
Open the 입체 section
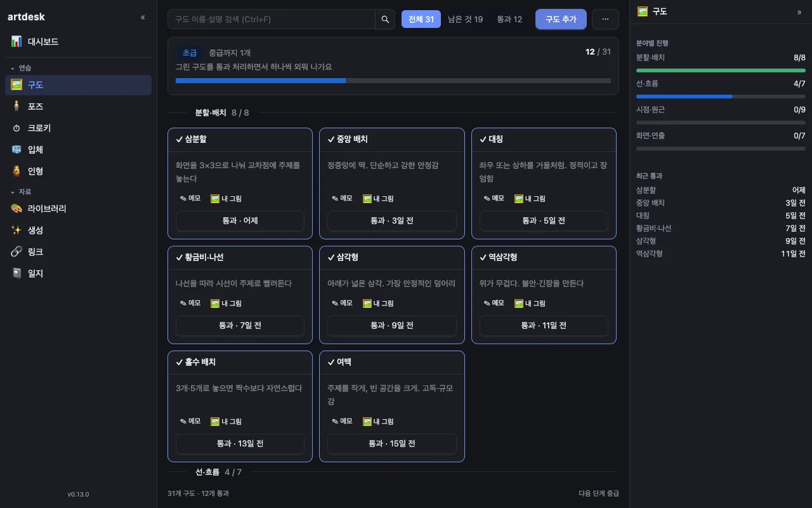point(78,149)
